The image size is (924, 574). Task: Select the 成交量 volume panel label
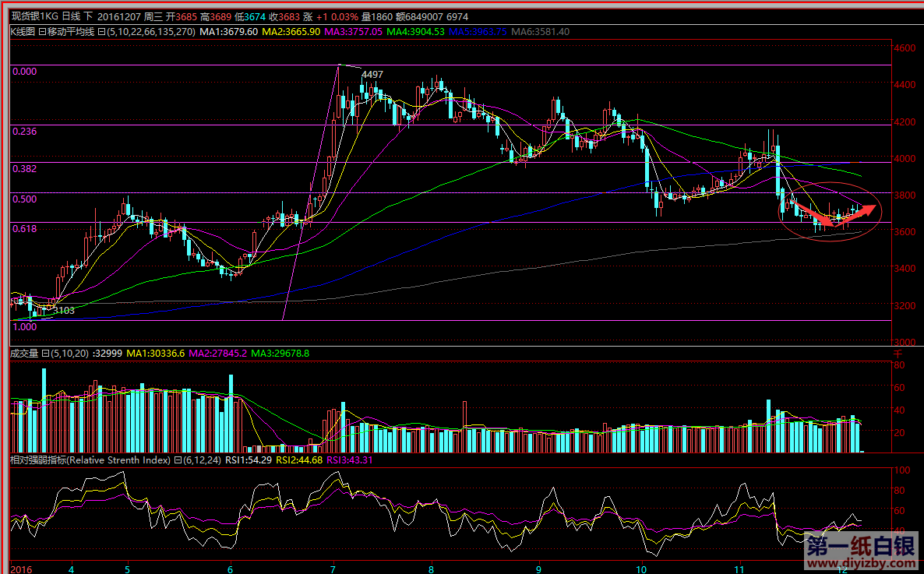click(23, 354)
